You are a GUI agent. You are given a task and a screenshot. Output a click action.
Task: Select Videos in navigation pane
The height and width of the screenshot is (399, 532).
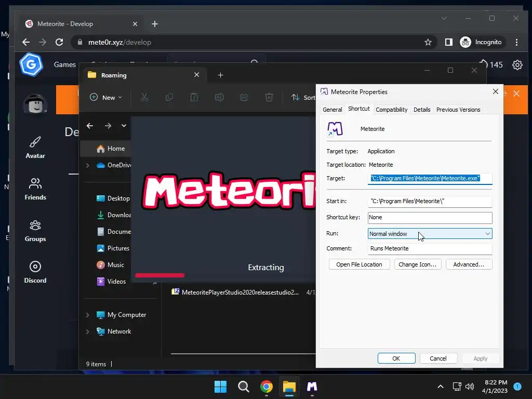coord(111,281)
